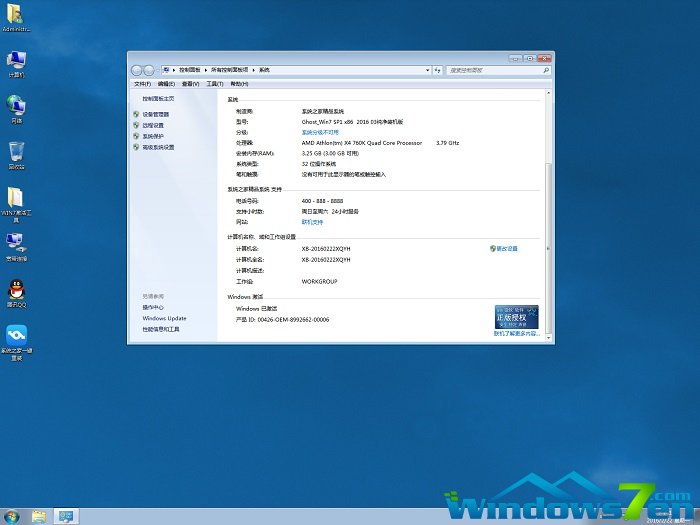The image size is (700, 525).
Task: Open the 宽带连接 desktop icon
Action: coord(16,247)
